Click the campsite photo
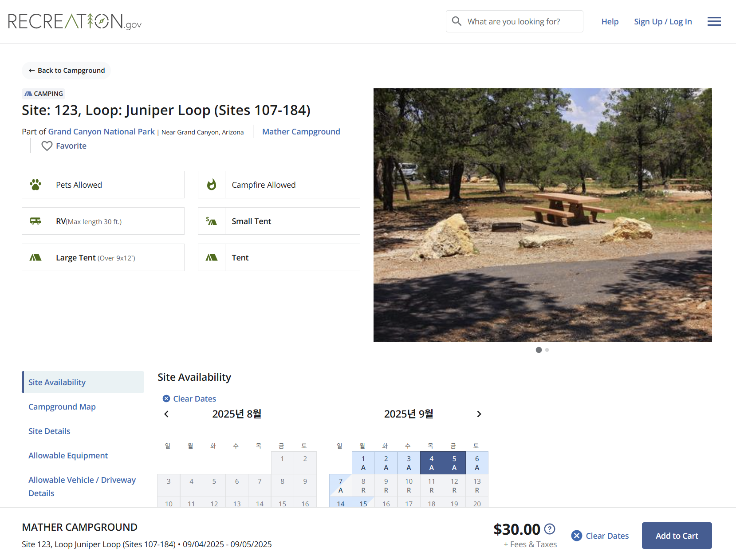This screenshot has height=560, width=736. pos(543,215)
